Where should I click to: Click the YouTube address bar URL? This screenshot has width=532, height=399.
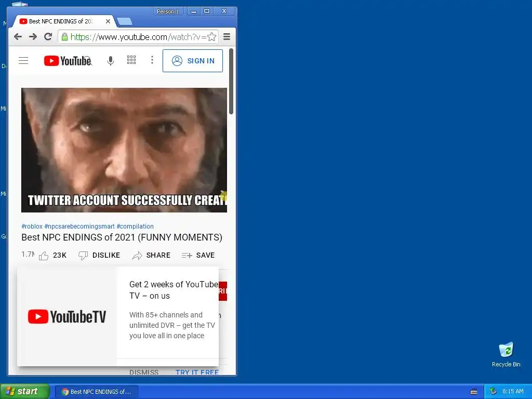(138, 37)
